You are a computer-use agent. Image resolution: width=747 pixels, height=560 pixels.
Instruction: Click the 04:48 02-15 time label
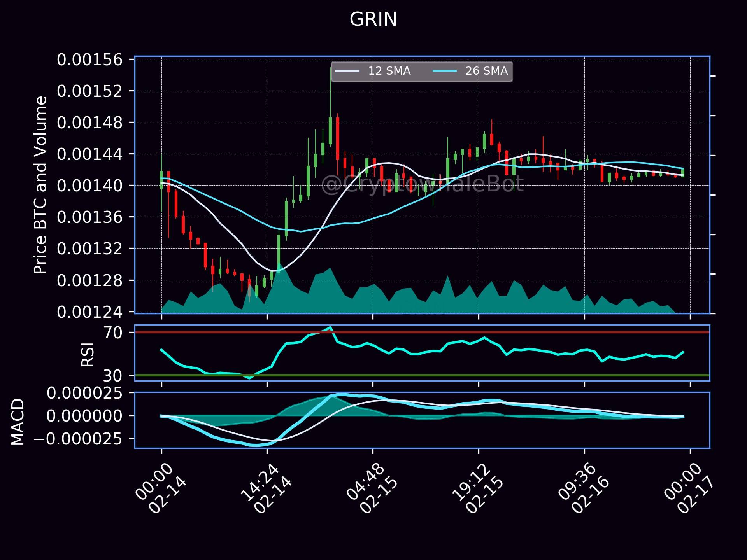click(372, 488)
